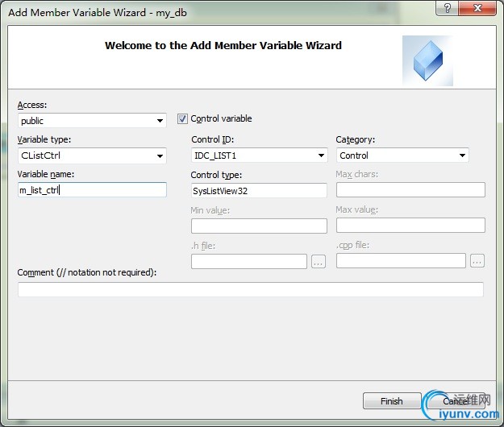This screenshot has height=427, width=504.
Task: Click the browse button beside .h file
Action: coord(319,262)
